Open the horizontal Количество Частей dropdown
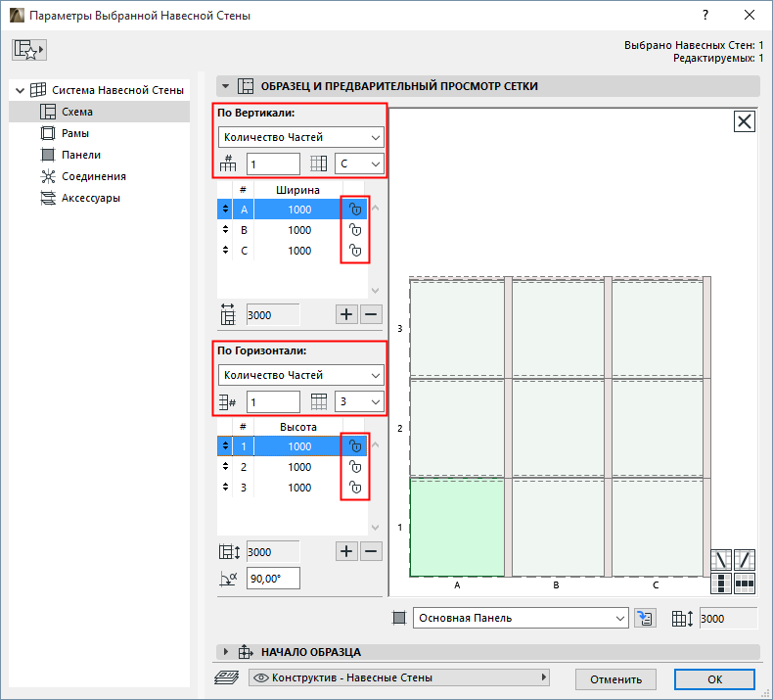 [300, 375]
